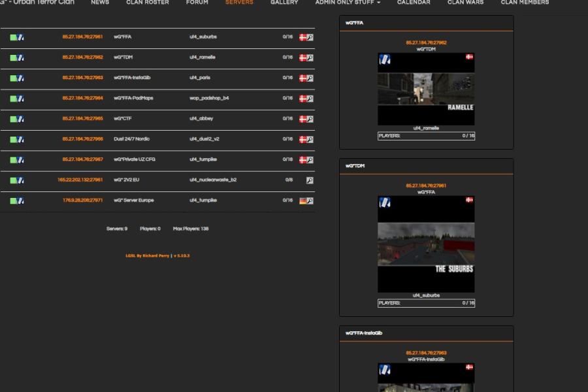The width and height of the screenshot is (588, 392).
Task: Open details magnifier for wG*Private UZ CFG
Action: (x=310, y=160)
